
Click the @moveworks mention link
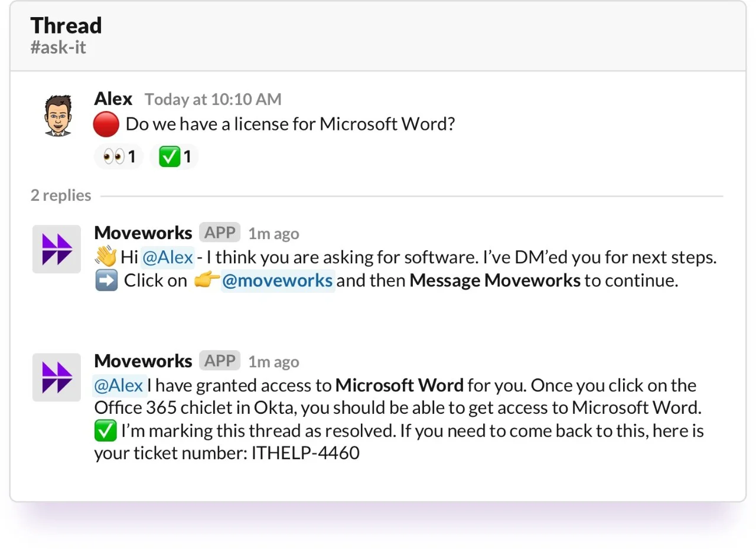pos(278,280)
